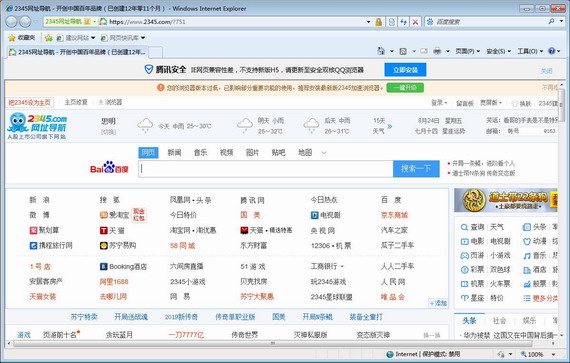Open the 京东商城 link
Viewport: 570px width, 363px height.
click(x=394, y=215)
